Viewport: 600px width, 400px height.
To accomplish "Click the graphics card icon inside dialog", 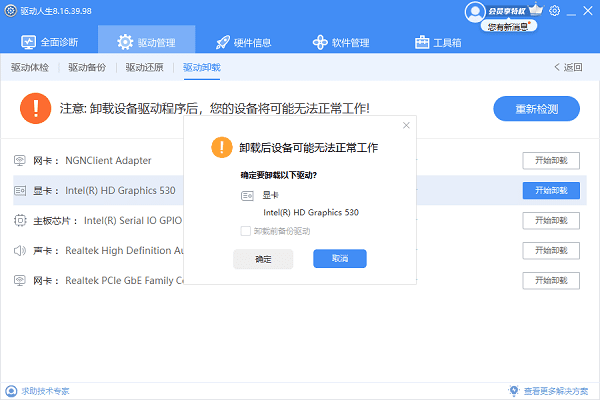I will click(247, 196).
